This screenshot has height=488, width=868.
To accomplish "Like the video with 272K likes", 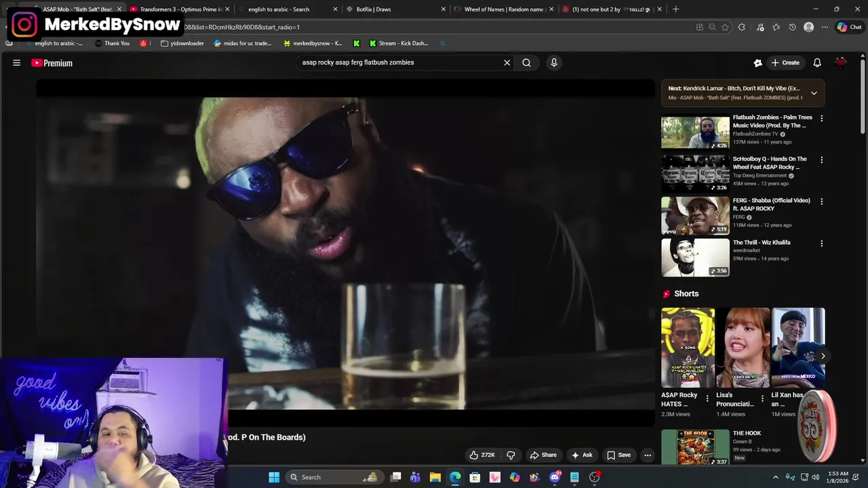I will pyautogui.click(x=481, y=455).
